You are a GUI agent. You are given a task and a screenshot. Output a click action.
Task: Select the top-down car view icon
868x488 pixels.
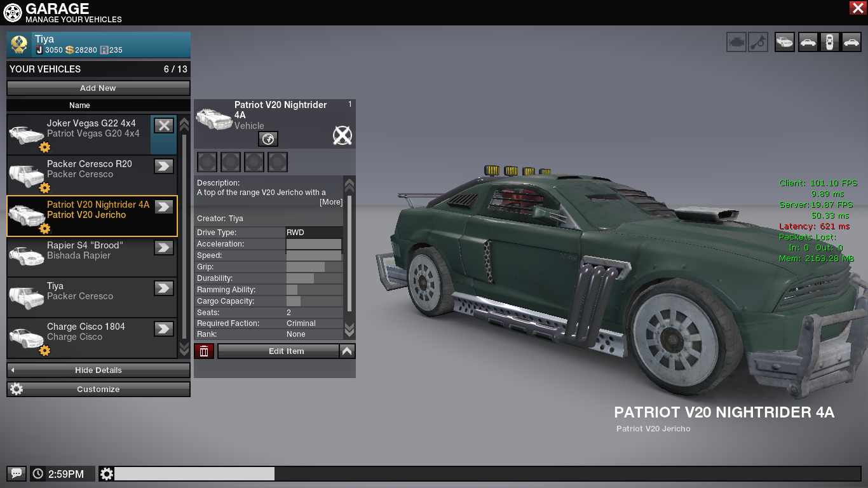click(829, 42)
